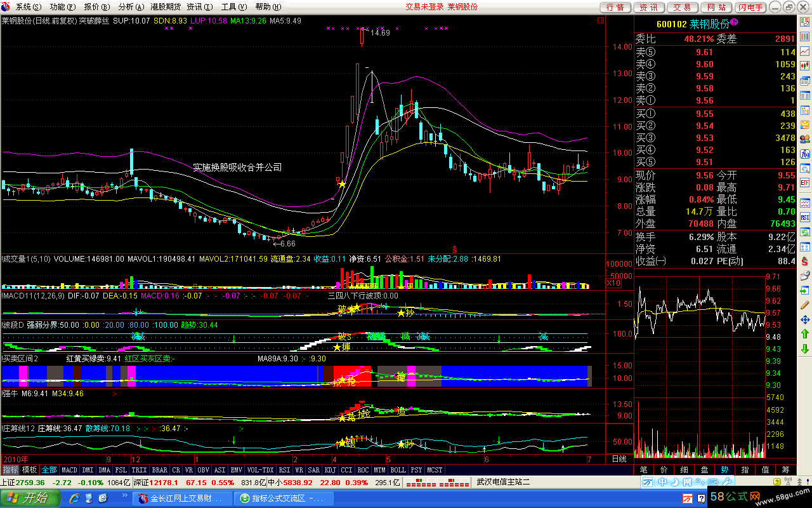Open the 系统(S) menu
Screen dimensions: 812x508
[x=28, y=6]
